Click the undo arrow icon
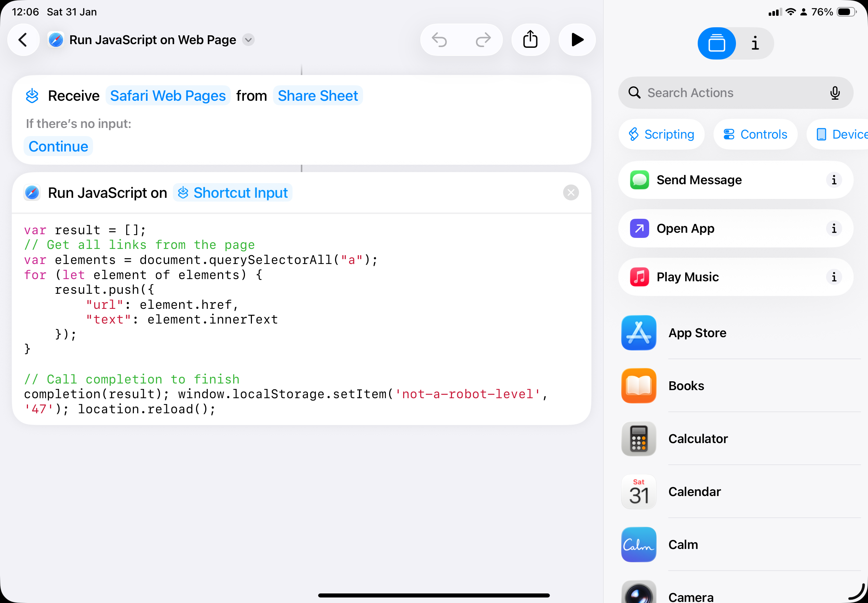The image size is (868, 603). point(440,40)
